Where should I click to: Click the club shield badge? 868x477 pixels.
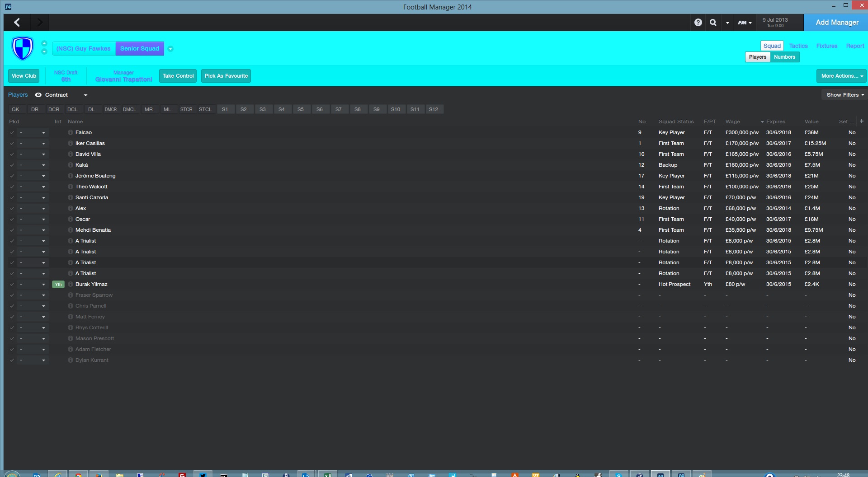(x=23, y=48)
